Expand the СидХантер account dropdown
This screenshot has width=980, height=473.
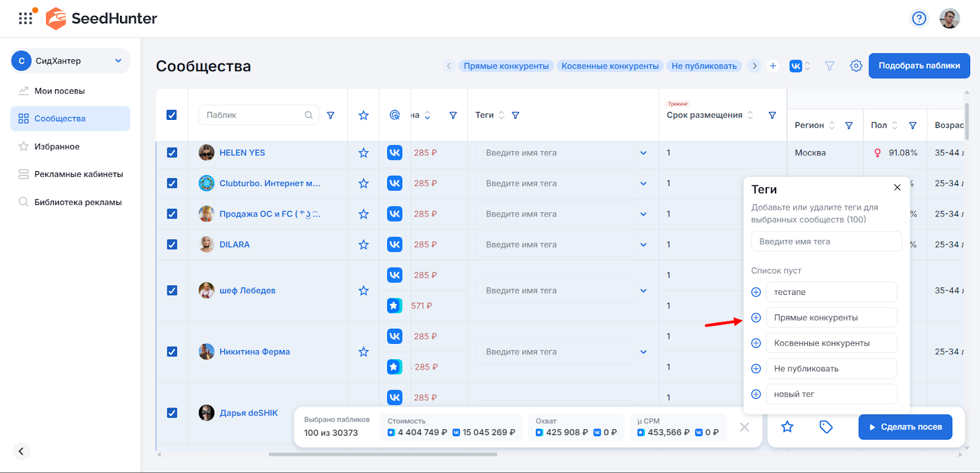(x=118, y=61)
